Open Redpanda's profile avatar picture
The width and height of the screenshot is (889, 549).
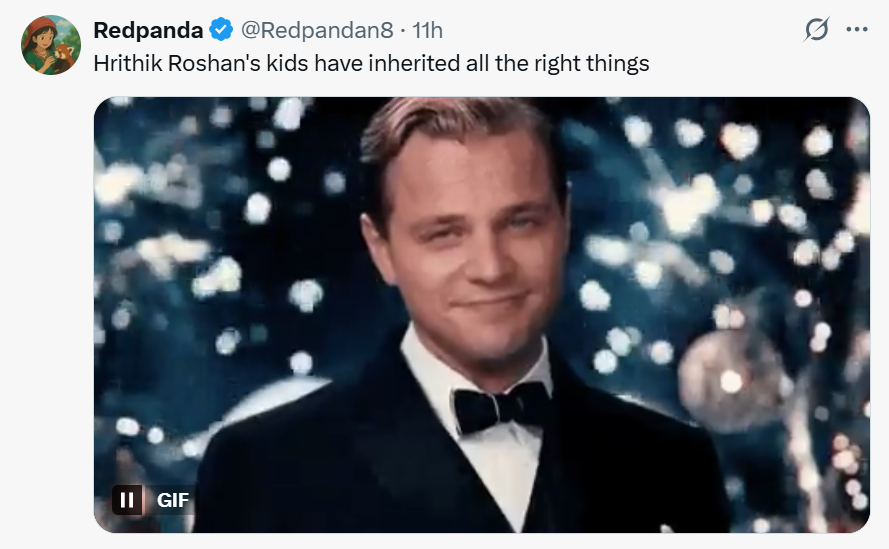click(50, 45)
